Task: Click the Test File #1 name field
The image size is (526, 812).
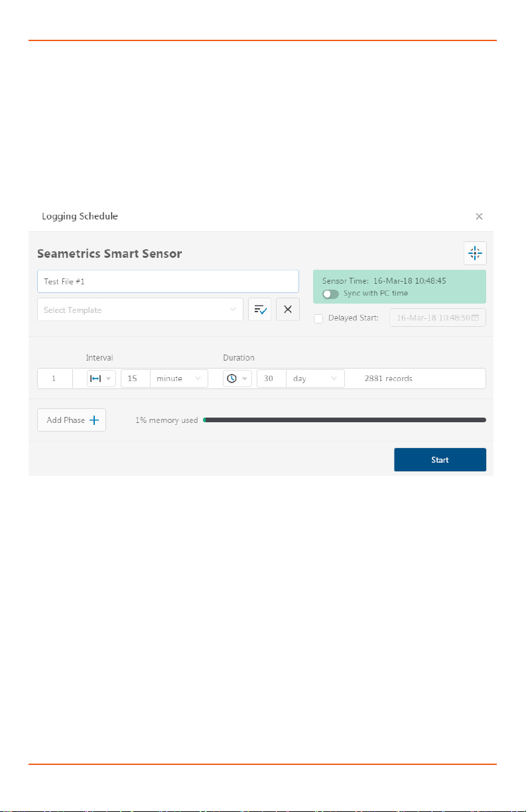Action: pyautogui.click(x=168, y=282)
